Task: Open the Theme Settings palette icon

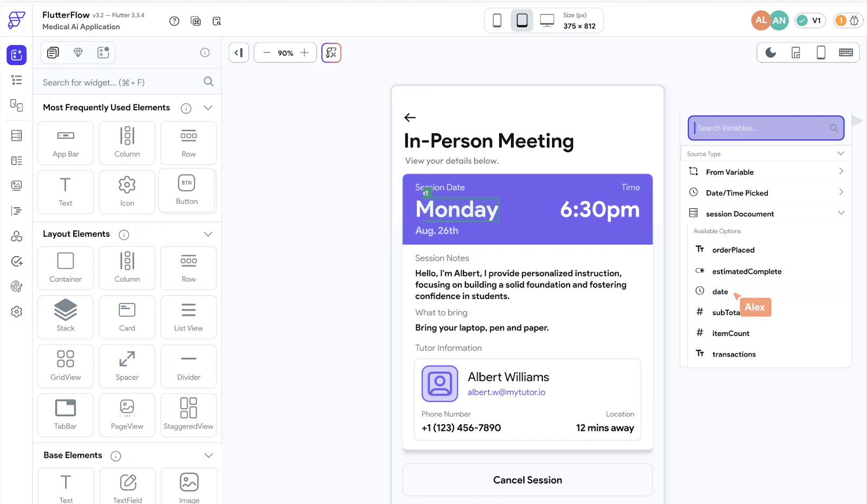Action: [17, 286]
